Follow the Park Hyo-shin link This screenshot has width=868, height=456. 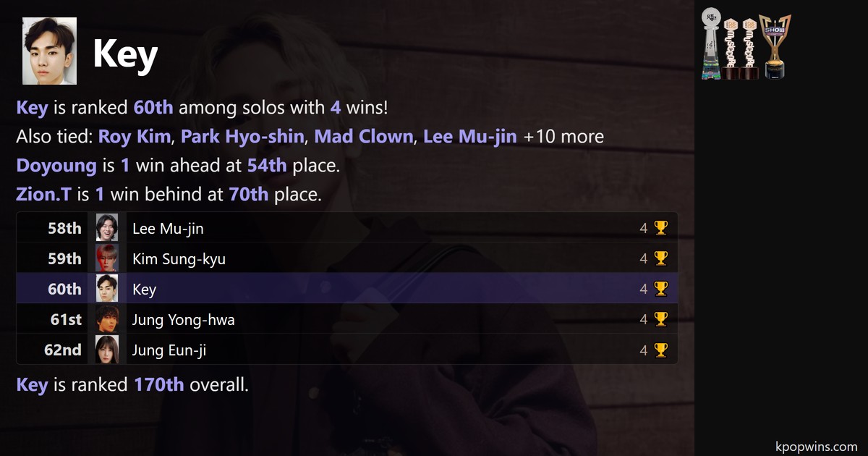243,136
